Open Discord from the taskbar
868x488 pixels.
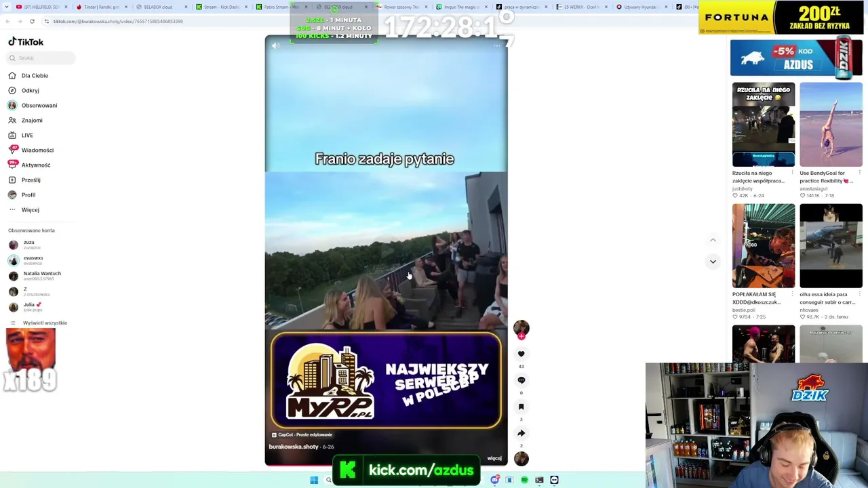495,481
